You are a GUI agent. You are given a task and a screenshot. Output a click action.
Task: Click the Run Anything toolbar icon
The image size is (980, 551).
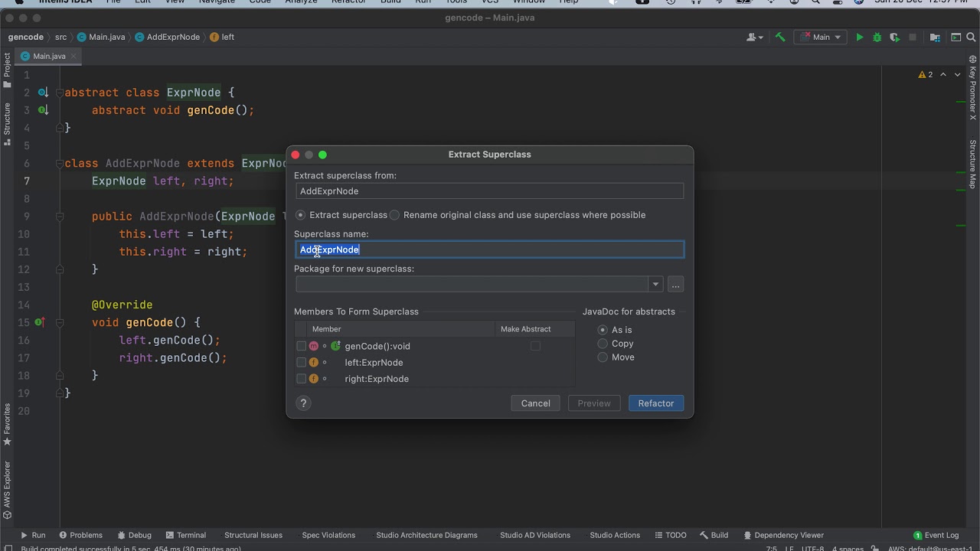click(x=955, y=37)
